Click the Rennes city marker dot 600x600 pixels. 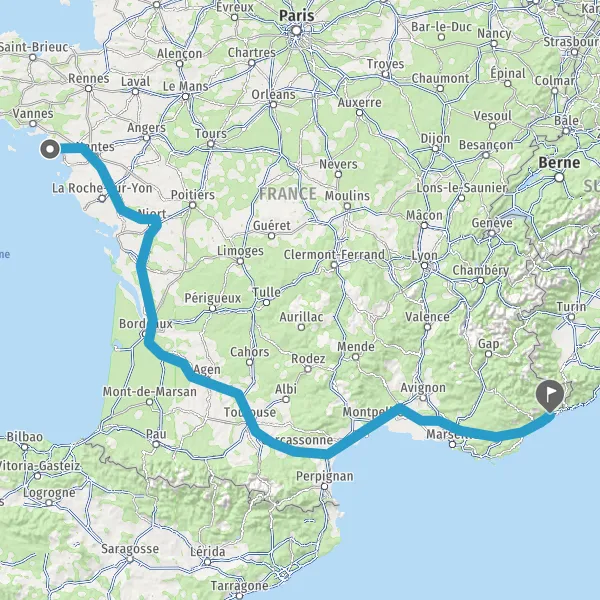coord(89,89)
